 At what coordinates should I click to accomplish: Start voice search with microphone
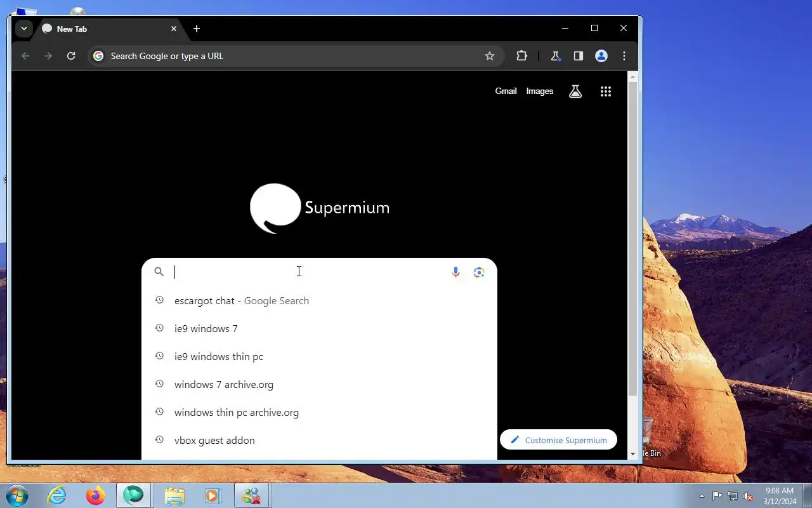pyautogui.click(x=455, y=272)
